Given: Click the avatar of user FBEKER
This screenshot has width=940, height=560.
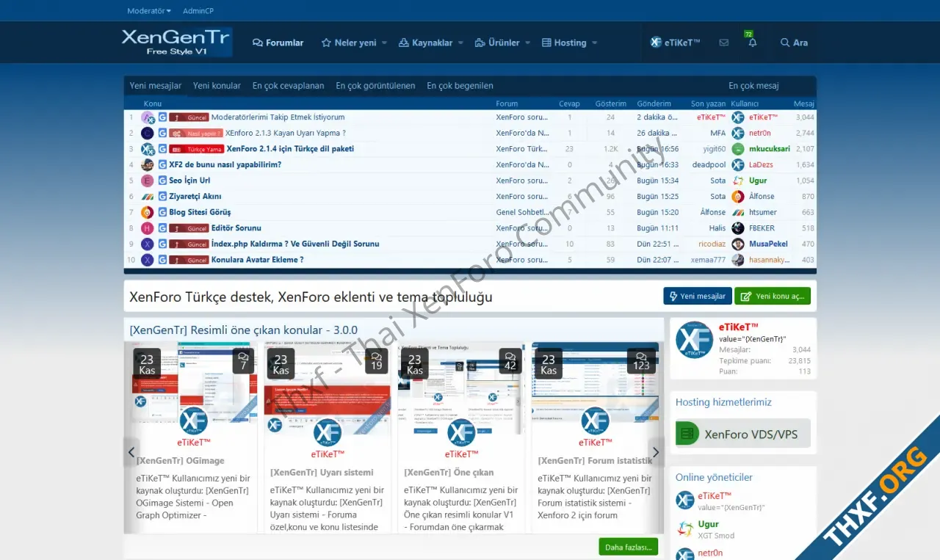Looking at the screenshot, I should (738, 228).
